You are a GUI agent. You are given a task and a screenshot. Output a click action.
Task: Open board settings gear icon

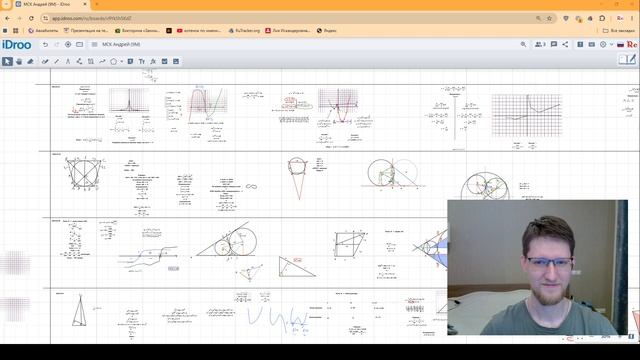tap(603, 44)
